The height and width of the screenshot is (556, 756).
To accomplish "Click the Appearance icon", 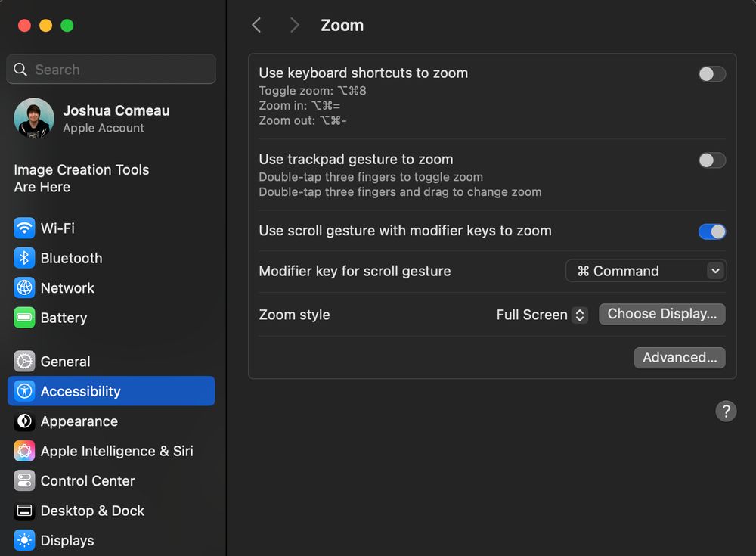I will tap(24, 421).
